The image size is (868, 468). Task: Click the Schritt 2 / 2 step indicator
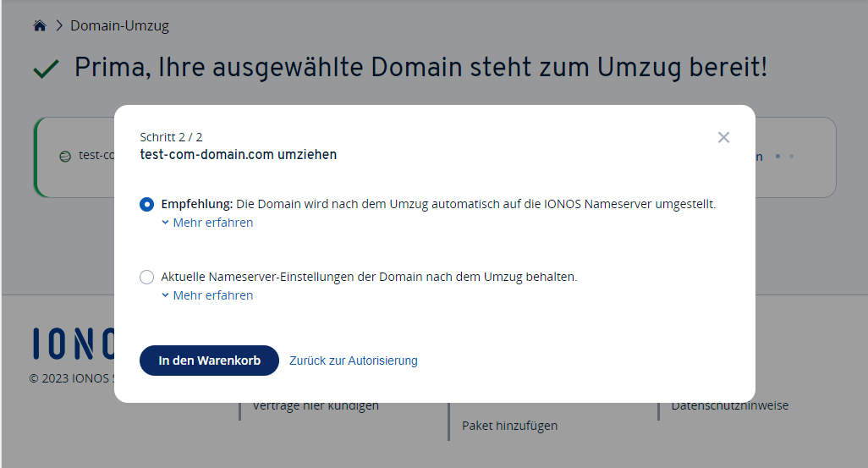point(171,136)
